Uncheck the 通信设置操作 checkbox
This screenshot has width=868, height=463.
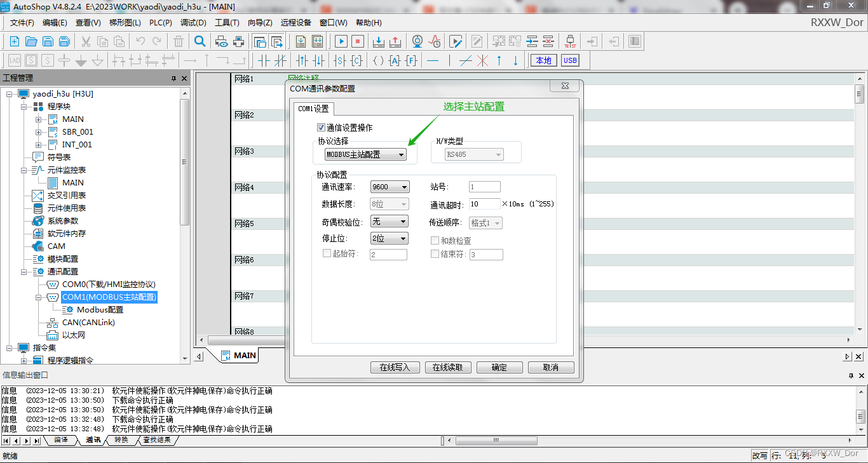point(322,126)
